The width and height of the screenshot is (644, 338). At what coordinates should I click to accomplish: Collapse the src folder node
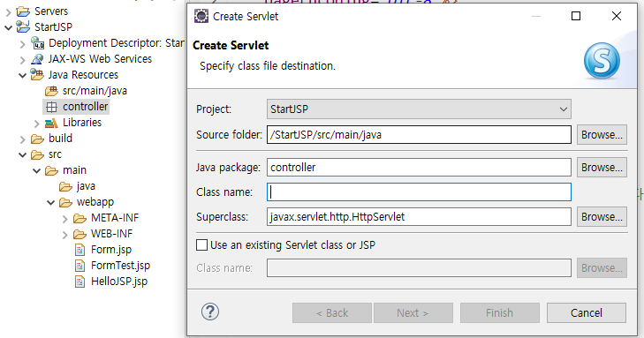[x=23, y=155]
